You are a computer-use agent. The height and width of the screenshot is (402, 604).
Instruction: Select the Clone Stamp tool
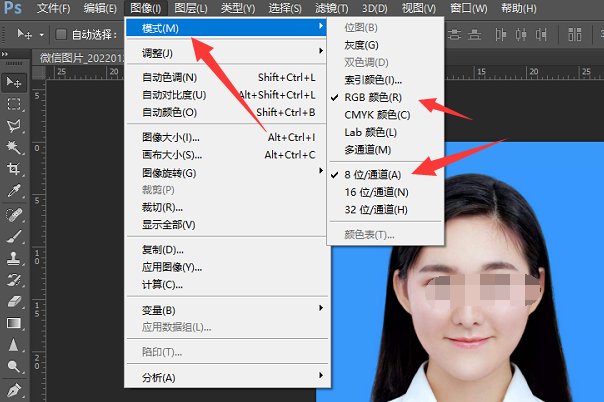[14, 258]
